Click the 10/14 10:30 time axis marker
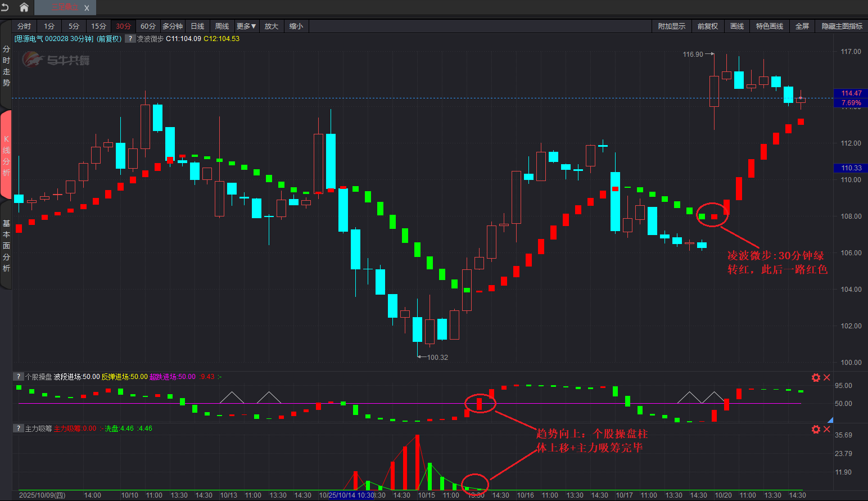868x501 pixels. click(351, 495)
